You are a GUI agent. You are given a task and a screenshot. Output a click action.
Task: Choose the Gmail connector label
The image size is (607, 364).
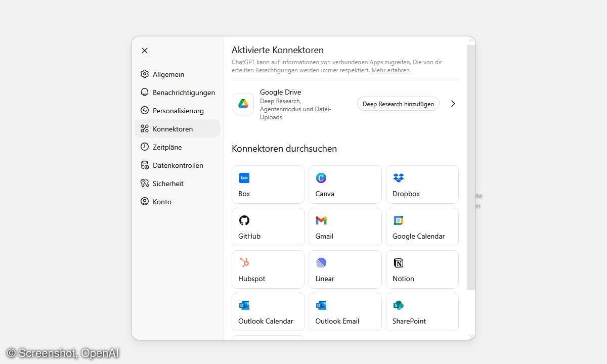click(324, 236)
